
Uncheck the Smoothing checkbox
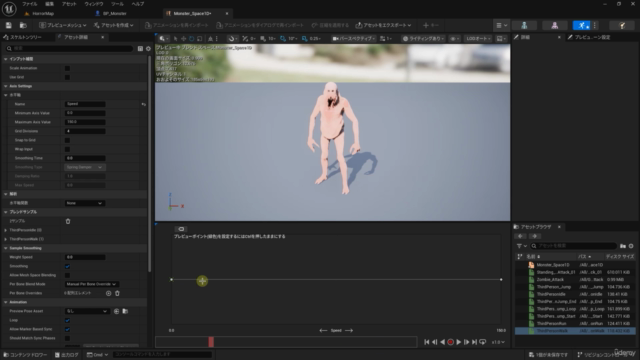(x=67, y=266)
